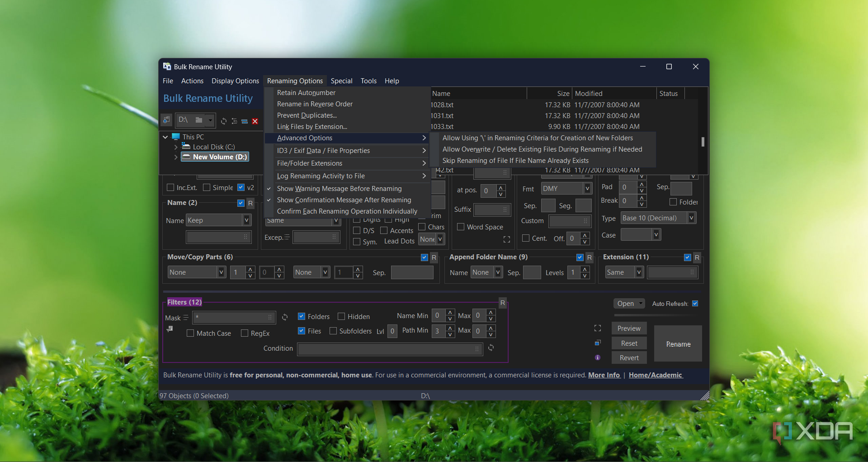Collapse the This PC tree node
Screen dimensions: 868x462
point(165,137)
